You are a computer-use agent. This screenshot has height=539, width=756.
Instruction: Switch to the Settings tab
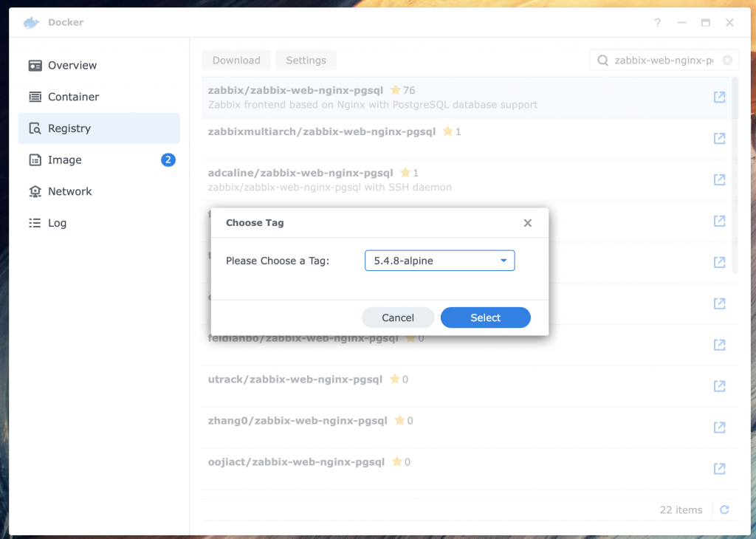306,60
